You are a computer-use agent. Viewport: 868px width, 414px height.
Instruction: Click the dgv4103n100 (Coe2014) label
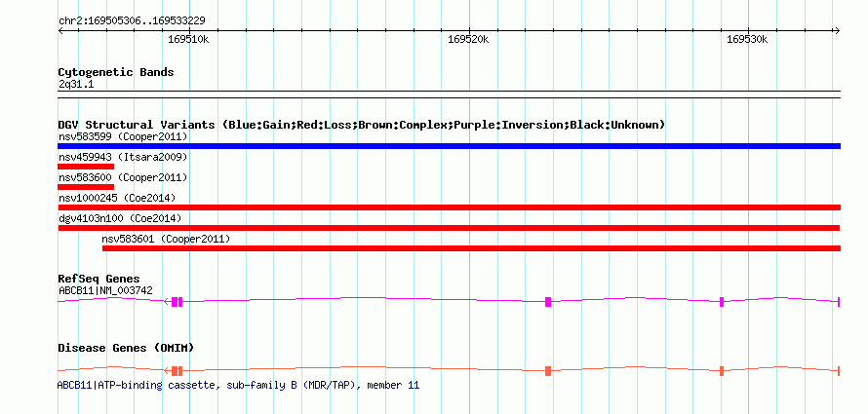pyautogui.click(x=120, y=218)
